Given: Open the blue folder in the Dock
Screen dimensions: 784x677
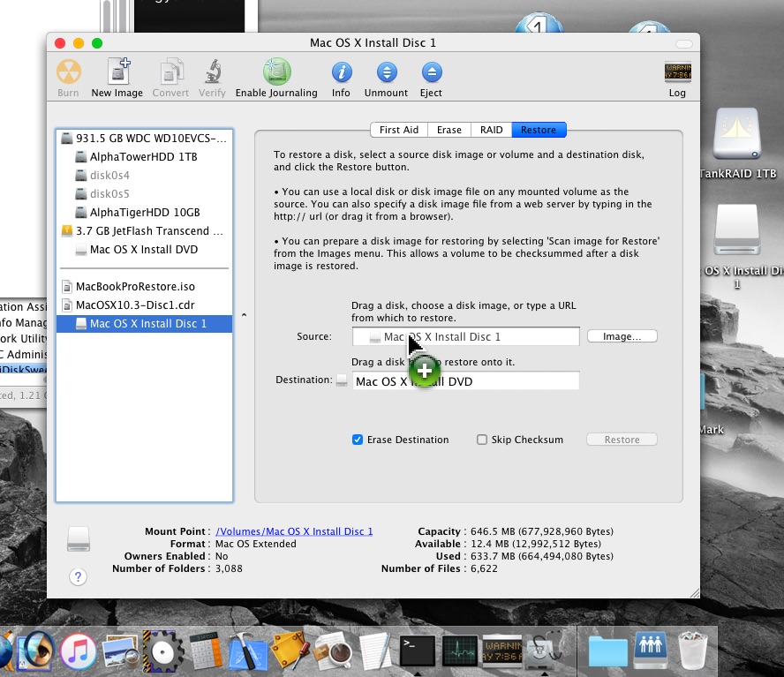Looking at the screenshot, I should coord(607,651).
